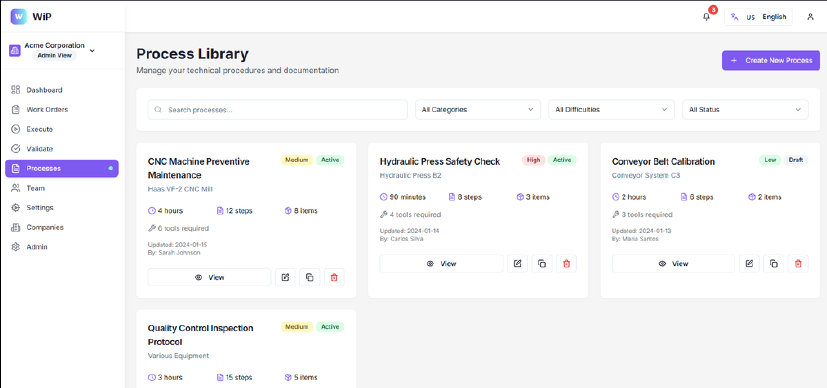827x388 pixels.
Task: Click the Hydraulic Press B2 text
Action: point(410,175)
